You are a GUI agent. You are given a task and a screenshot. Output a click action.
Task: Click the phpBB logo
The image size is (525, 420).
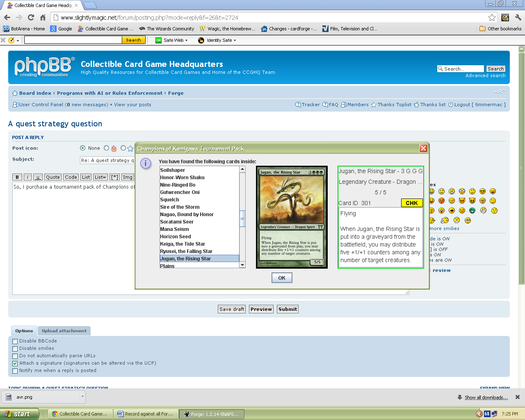click(44, 67)
